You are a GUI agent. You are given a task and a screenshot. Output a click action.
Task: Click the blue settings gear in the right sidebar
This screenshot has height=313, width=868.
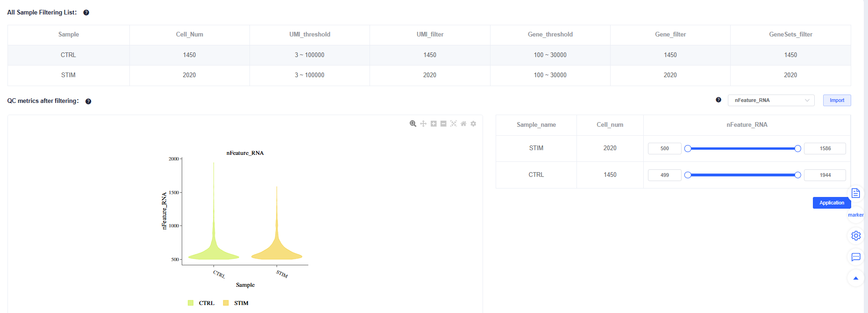tap(855, 235)
